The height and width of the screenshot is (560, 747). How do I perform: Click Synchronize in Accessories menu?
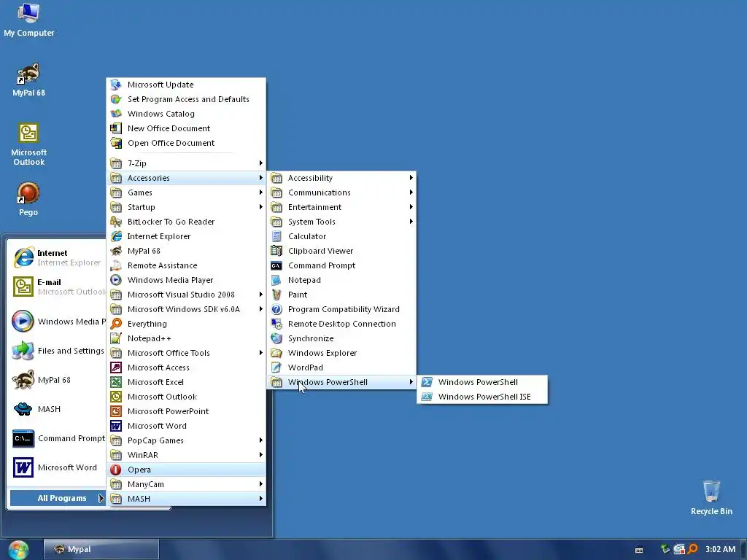341,338
